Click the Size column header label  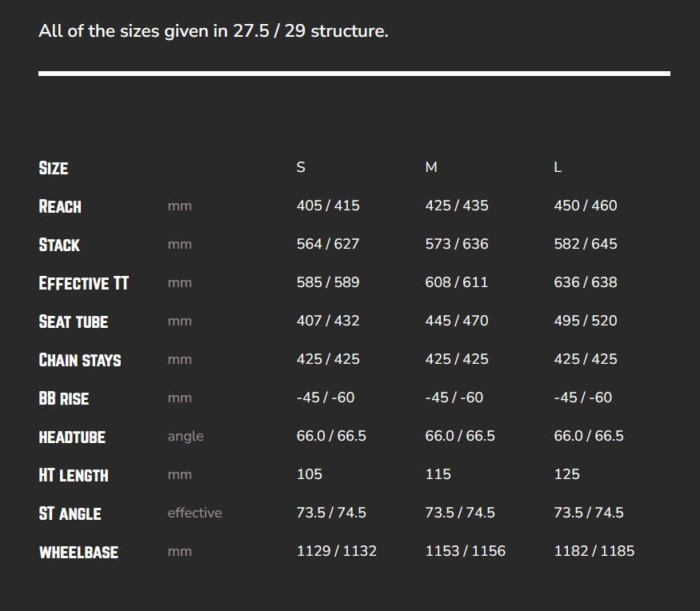pyautogui.click(x=54, y=168)
